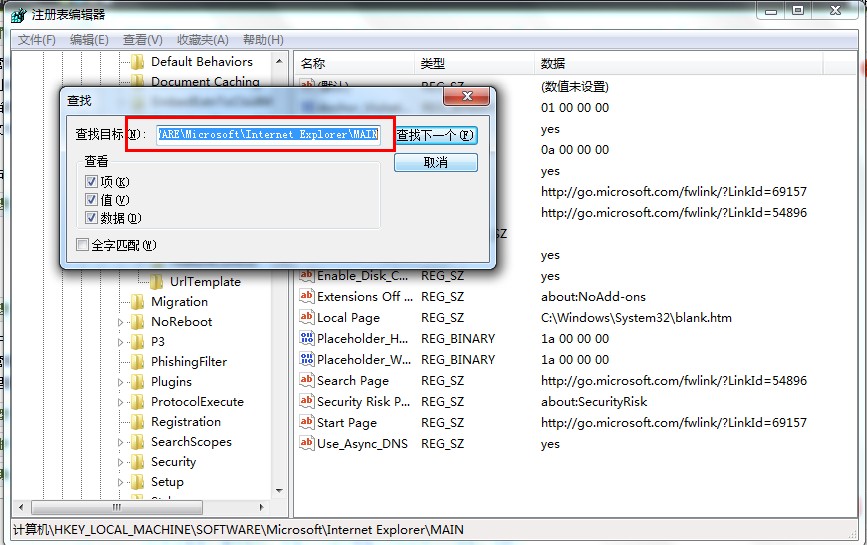Click the (数值未设置) data value
The image size is (867, 545).
coord(574,87)
